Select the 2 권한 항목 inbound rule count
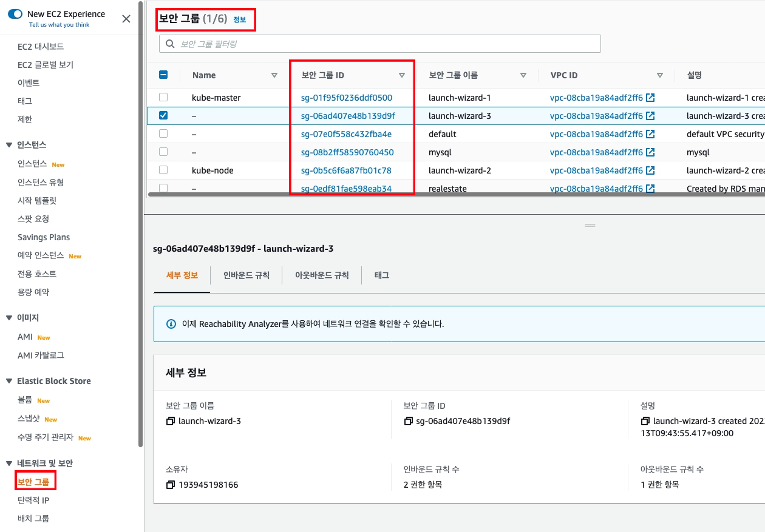 point(423,485)
